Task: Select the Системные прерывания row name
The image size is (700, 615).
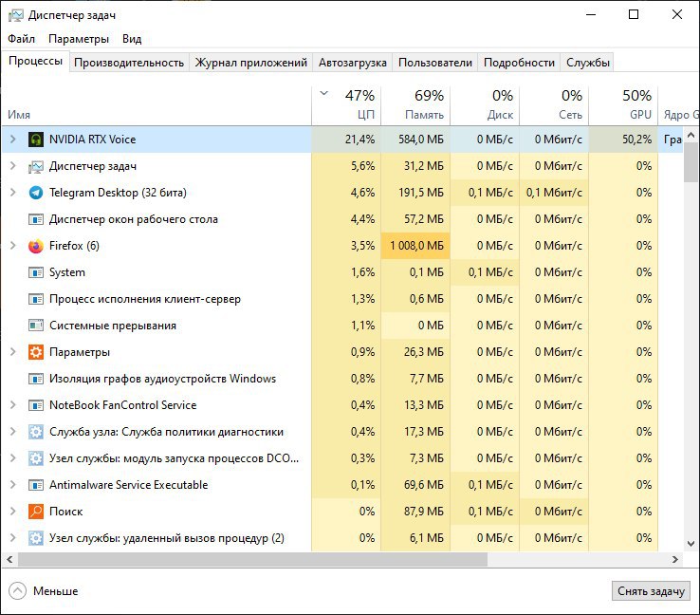Action: pos(113,326)
